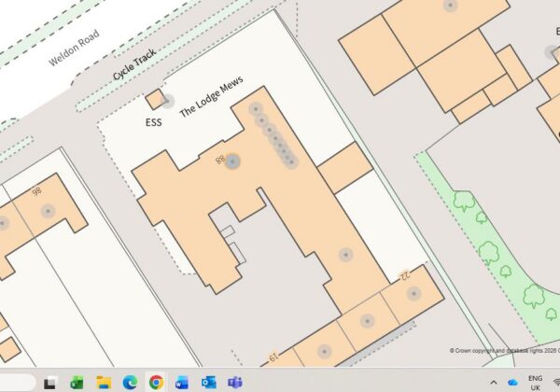Click the ESS substation marker
Viewport: 560px width, 392px height.
coord(167,101)
